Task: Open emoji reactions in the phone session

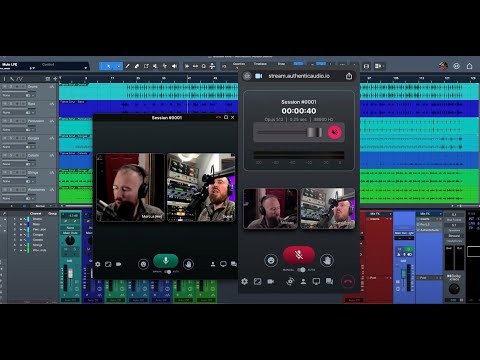Action: (271, 260)
